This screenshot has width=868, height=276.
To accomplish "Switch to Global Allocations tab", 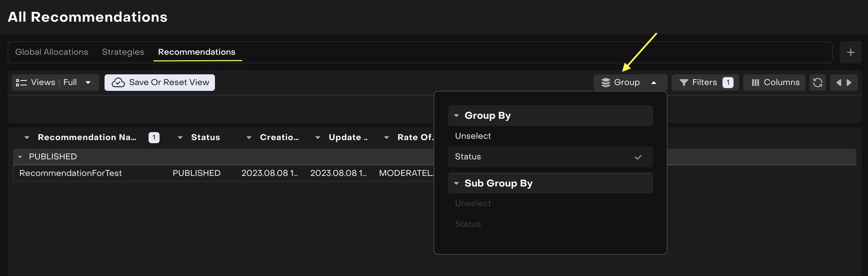I will pyautogui.click(x=52, y=52).
